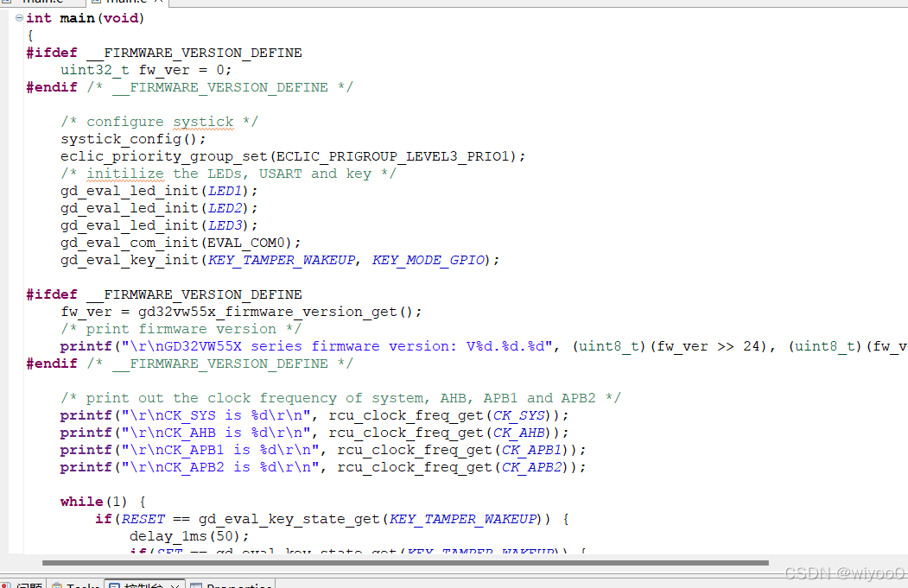
Task: Switch to the 控制台 console tab
Action: click(x=143, y=585)
